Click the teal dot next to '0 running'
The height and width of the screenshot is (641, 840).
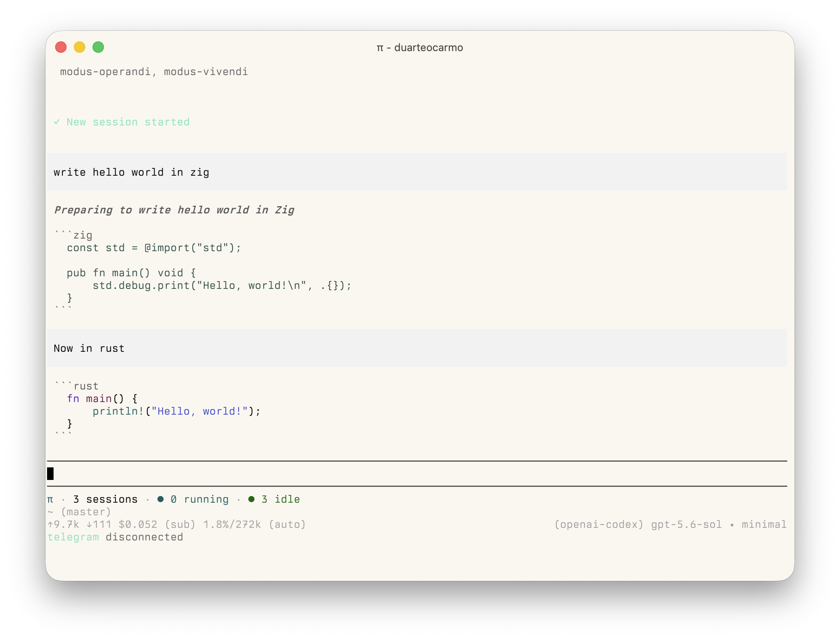(161, 499)
